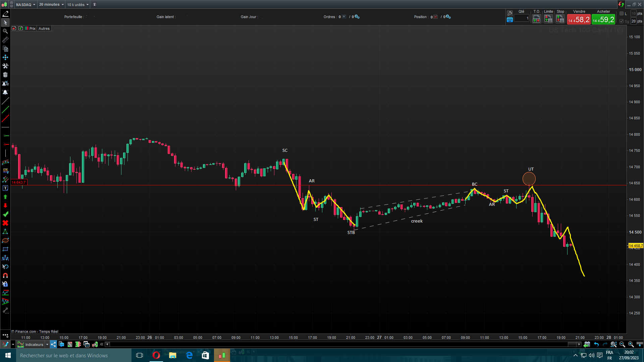644x362 pixels.
Task: Open the 10 k unités dropdown
Action: click(x=78, y=4)
